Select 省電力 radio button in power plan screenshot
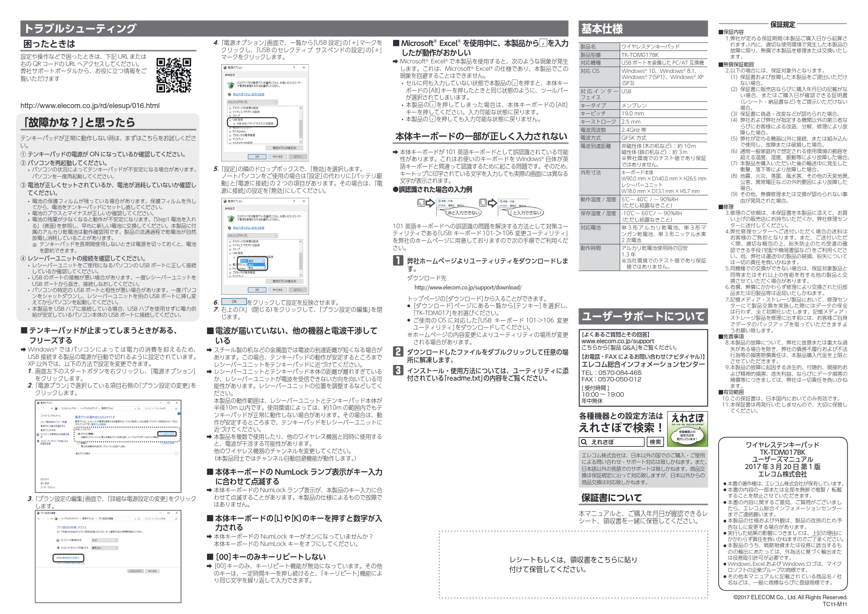This screenshot has height=614, width=868. coord(79,443)
